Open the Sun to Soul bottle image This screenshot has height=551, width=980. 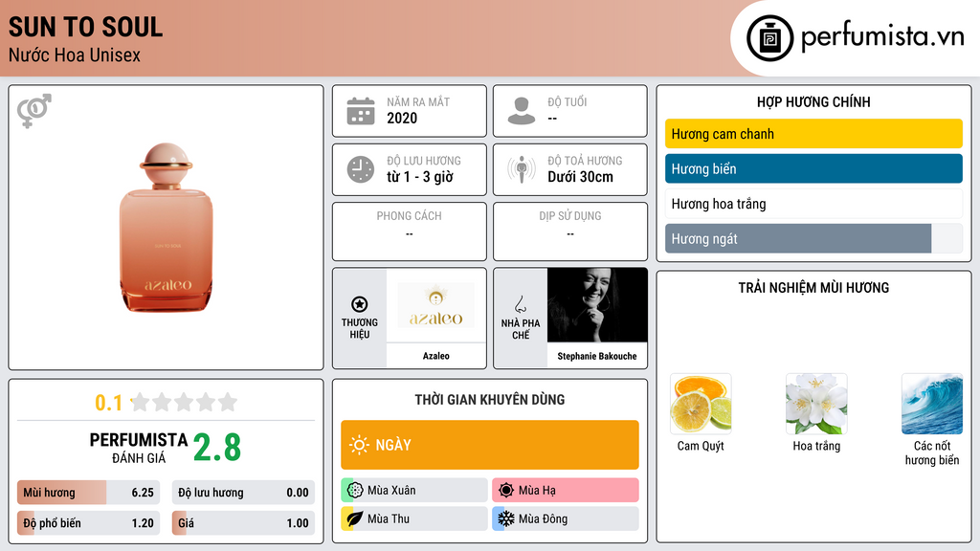click(167, 228)
